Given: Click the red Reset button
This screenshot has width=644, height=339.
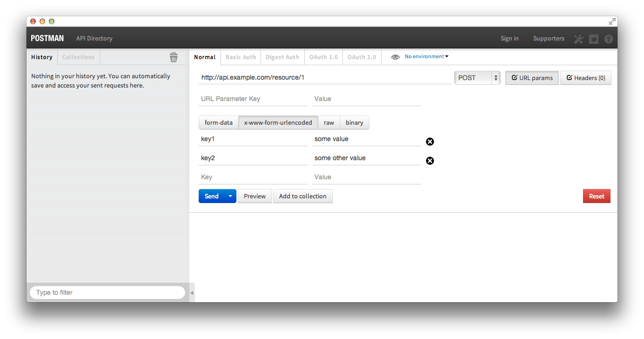Looking at the screenshot, I should [x=597, y=196].
